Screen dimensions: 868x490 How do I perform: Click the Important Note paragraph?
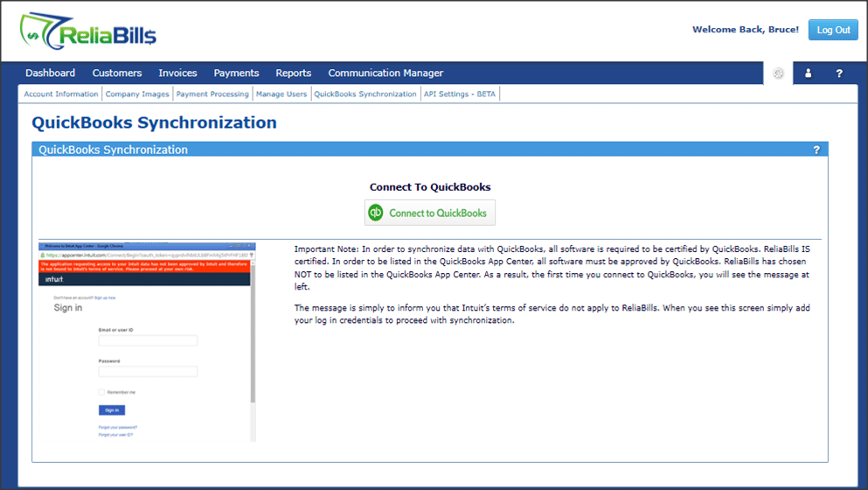(x=552, y=268)
